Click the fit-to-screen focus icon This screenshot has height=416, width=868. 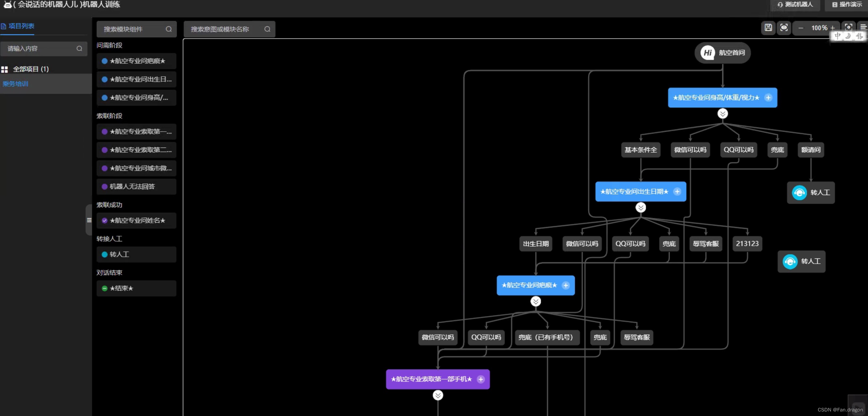point(848,27)
